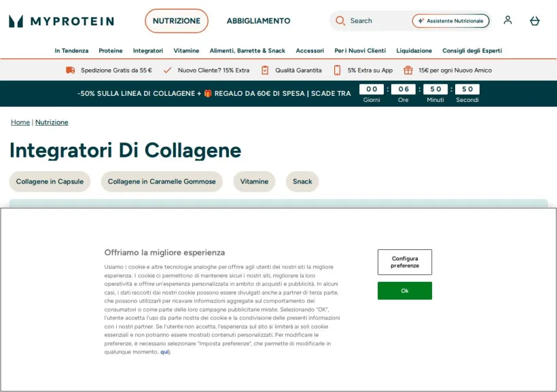Image resolution: width=557 pixels, height=392 pixels.
Task: Select the Abbigliamento main tab
Action: 259,21
